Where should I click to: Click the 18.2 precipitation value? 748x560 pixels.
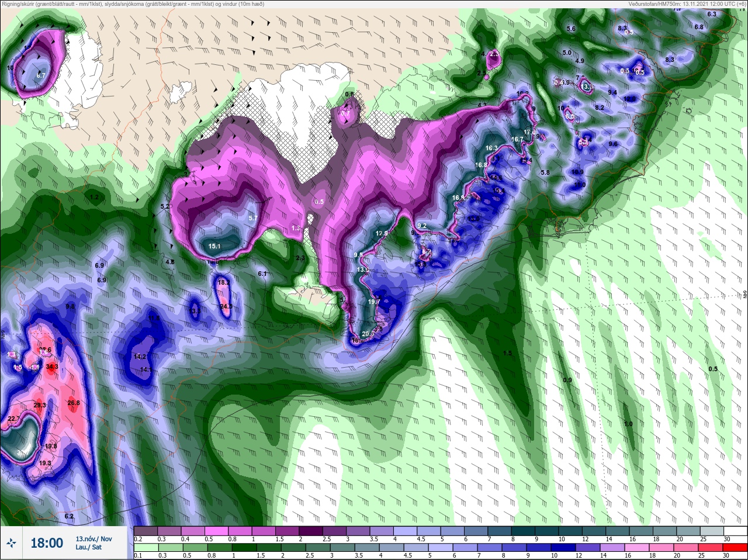pyautogui.click(x=223, y=282)
